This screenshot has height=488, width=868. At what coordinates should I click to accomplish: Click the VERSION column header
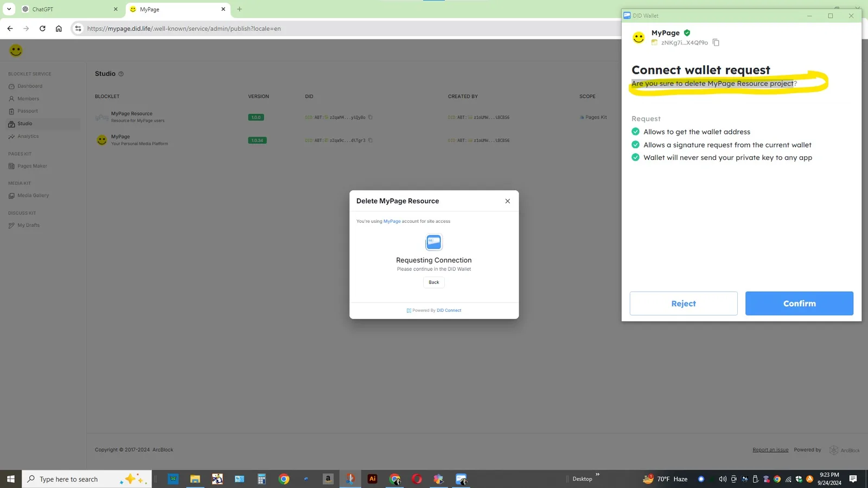tap(258, 97)
